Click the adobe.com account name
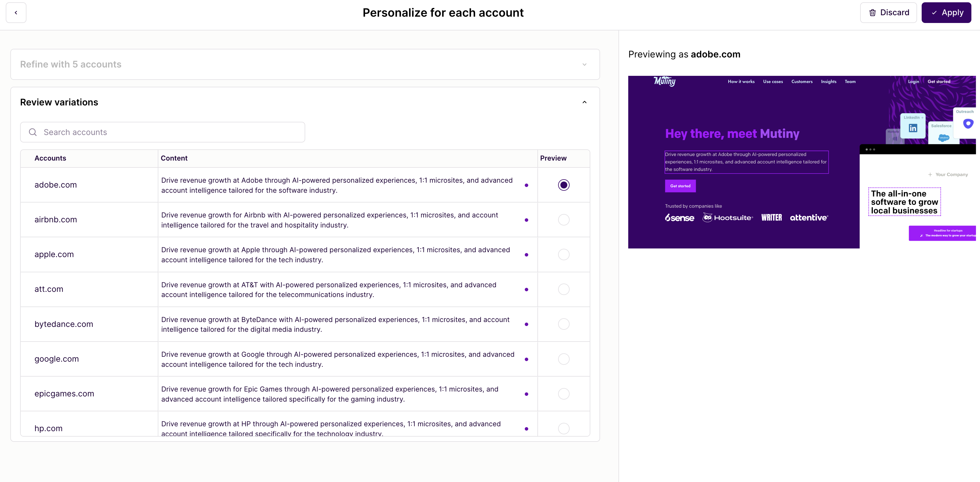Screen dimensions: 980x482 [55, 185]
